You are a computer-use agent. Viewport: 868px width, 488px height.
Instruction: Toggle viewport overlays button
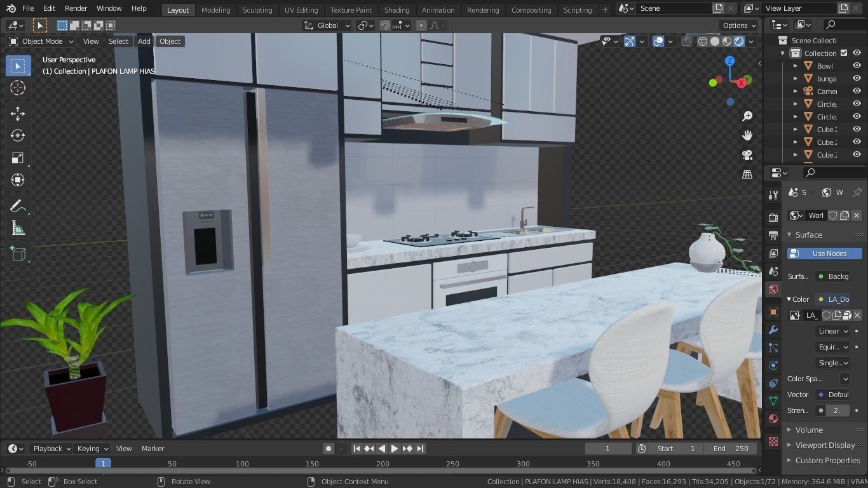click(658, 41)
